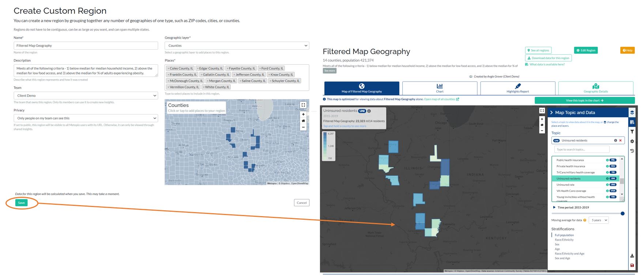Open the Geographic layer dropdown
This screenshot has width=644, height=280.
click(237, 46)
